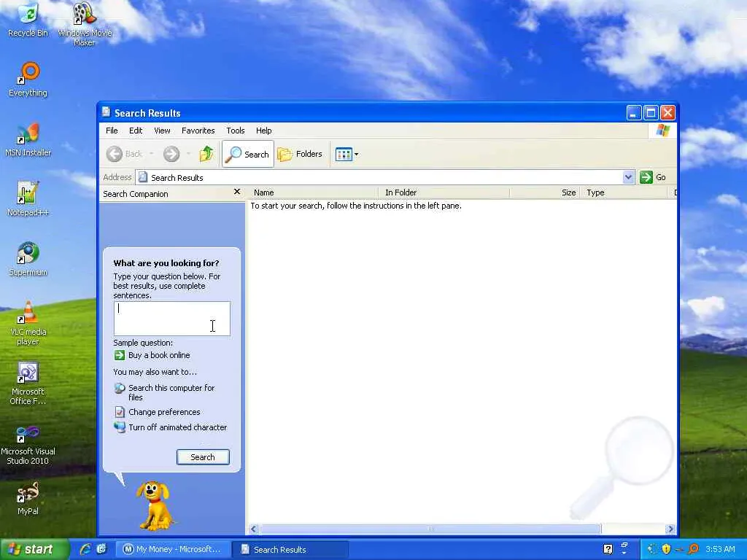Click the second Quick Launch icon
Screen dimensions: 747x560
101,549
